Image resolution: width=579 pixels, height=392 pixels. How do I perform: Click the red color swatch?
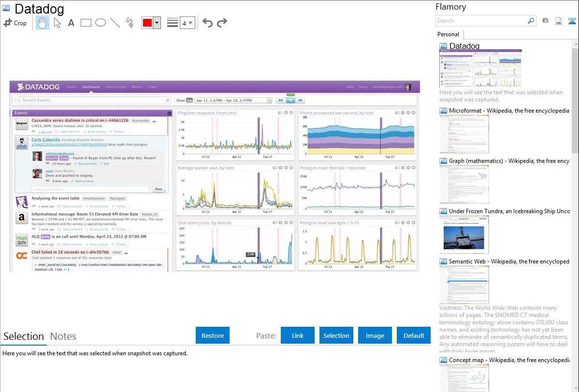(147, 23)
